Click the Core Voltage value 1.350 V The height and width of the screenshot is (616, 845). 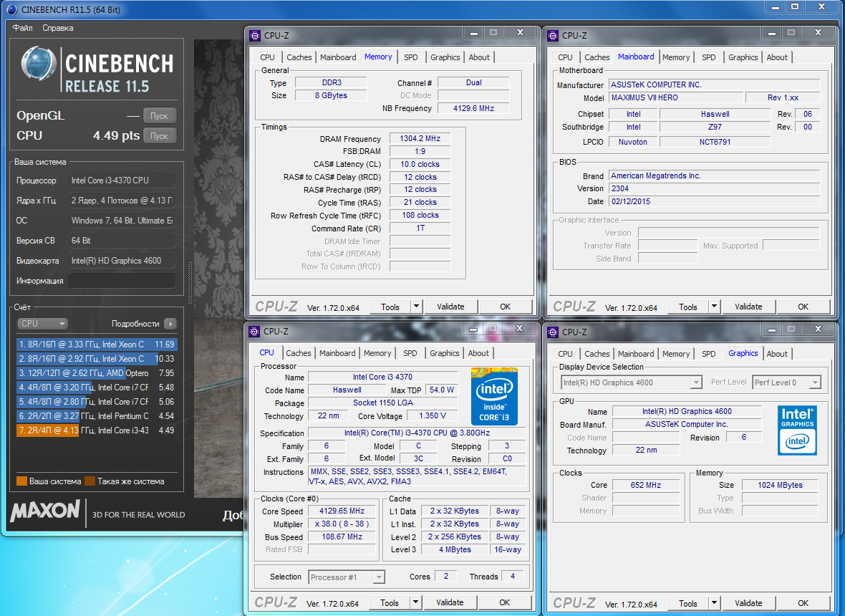433,416
